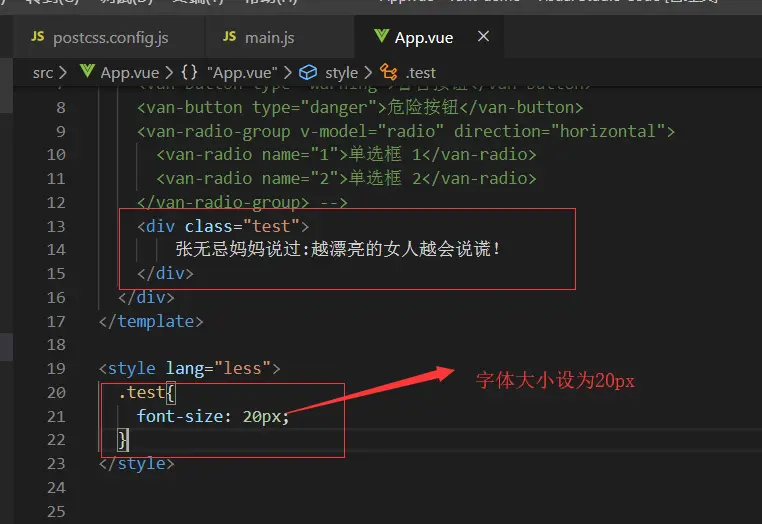
Task: Click the closing brace on line 22
Action: tap(123, 439)
